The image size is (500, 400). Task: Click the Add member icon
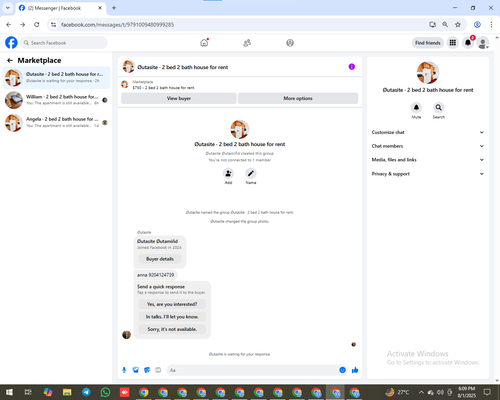[228, 173]
